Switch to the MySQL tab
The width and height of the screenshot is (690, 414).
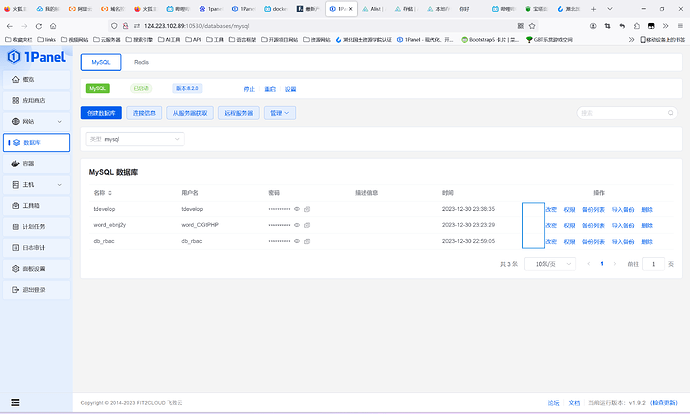click(101, 62)
